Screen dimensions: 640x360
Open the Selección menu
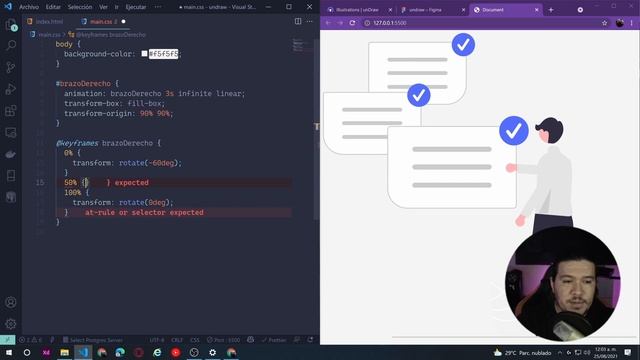click(x=80, y=7)
